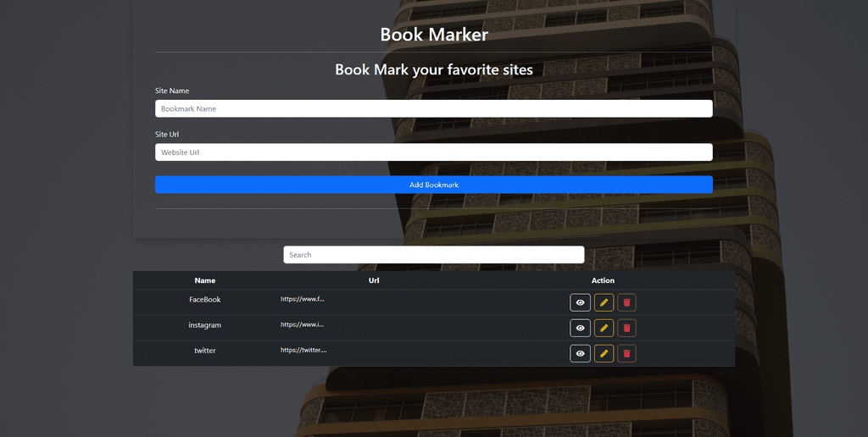Click the https://twitter.... url text
The width and height of the screenshot is (868, 437).
(x=303, y=350)
